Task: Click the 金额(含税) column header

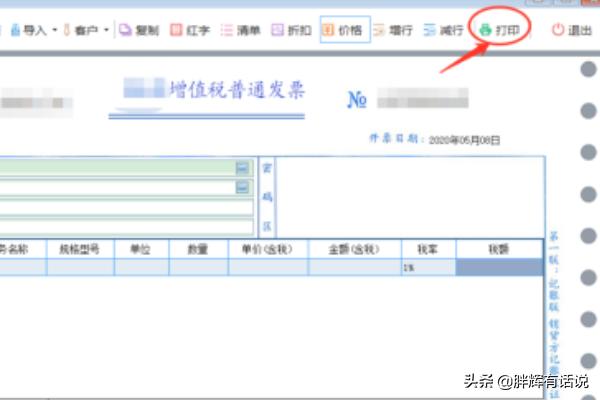Action: 355,250
